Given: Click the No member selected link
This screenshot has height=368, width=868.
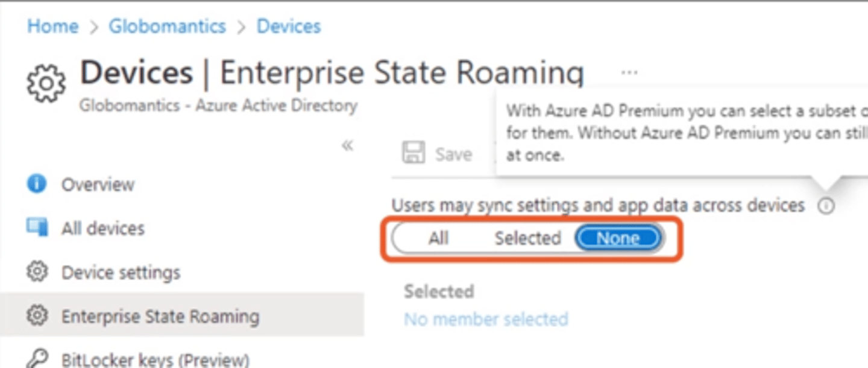Looking at the screenshot, I should [486, 319].
